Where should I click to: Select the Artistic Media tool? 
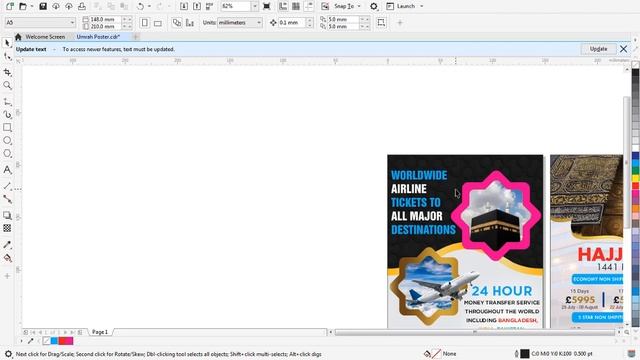[x=7, y=115]
